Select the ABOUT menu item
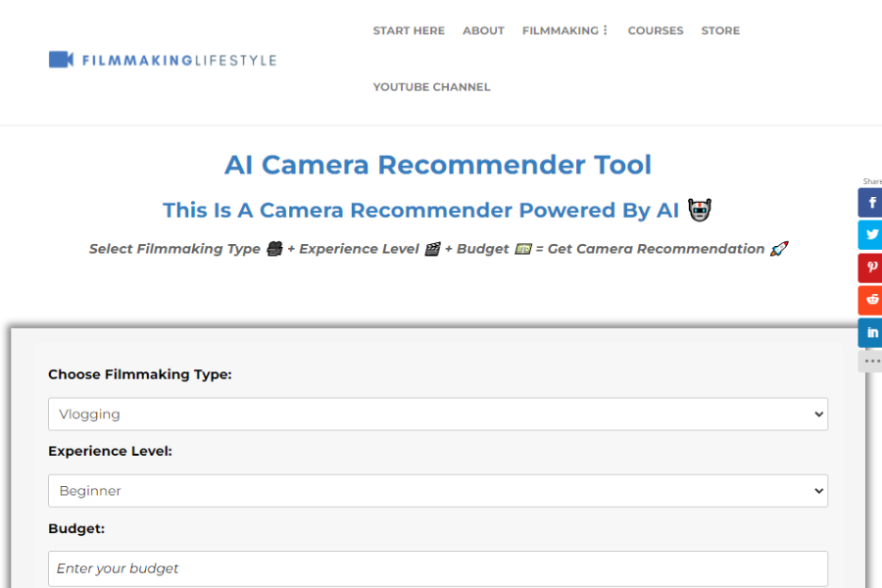The height and width of the screenshot is (588, 882). pyautogui.click(x=483, y=30)
